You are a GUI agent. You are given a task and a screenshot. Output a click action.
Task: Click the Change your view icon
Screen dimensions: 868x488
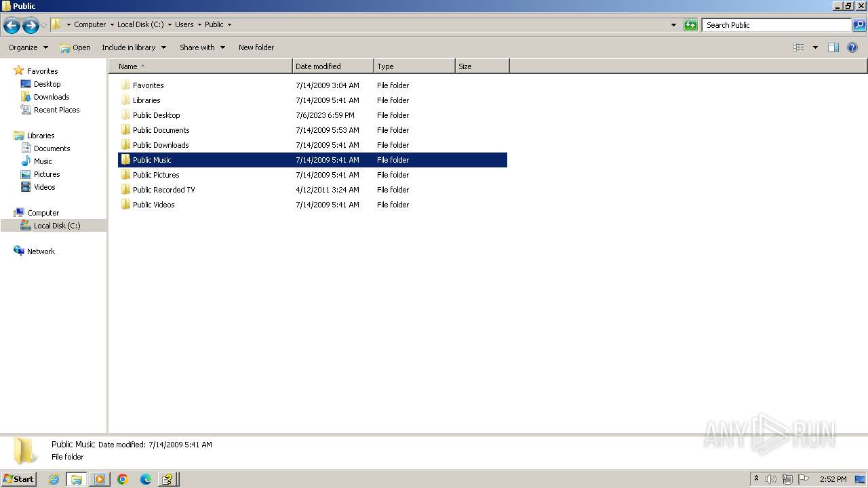tap(799, 47)
